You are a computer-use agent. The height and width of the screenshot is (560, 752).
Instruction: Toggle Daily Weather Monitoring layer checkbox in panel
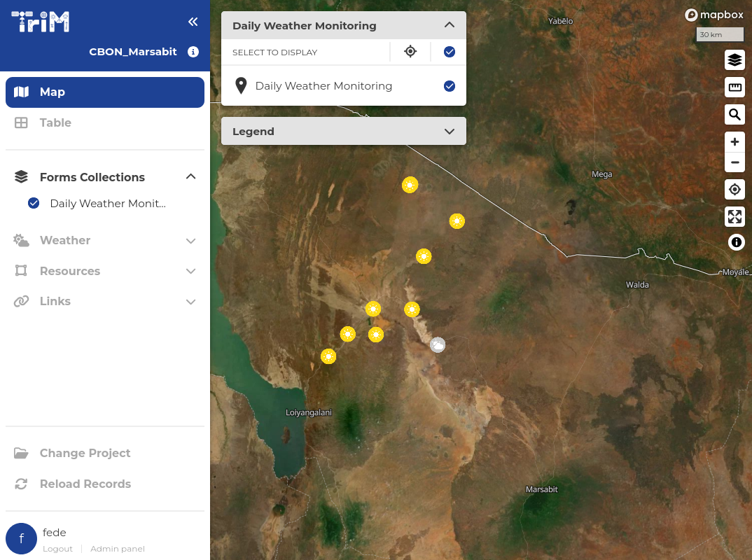point(450,86)
